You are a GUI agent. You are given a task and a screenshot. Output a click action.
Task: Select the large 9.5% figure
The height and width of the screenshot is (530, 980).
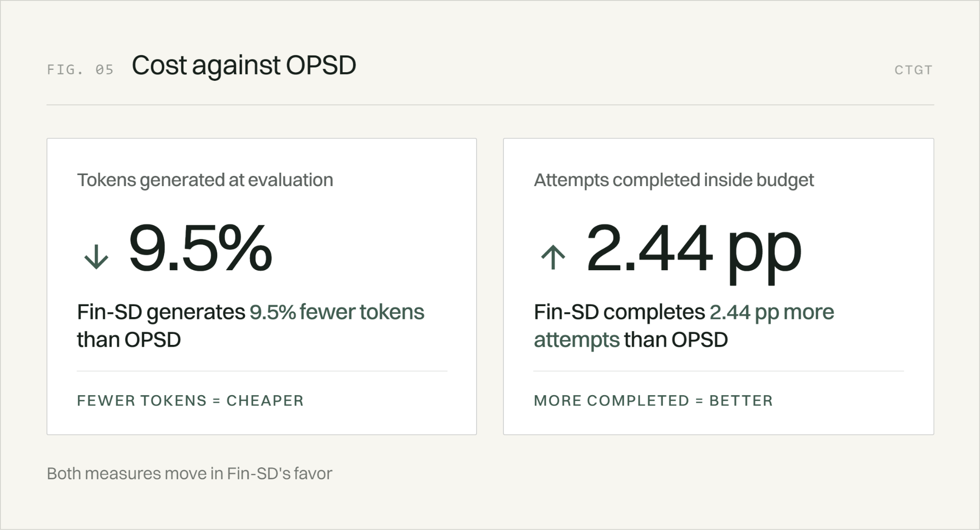[200, 248]
